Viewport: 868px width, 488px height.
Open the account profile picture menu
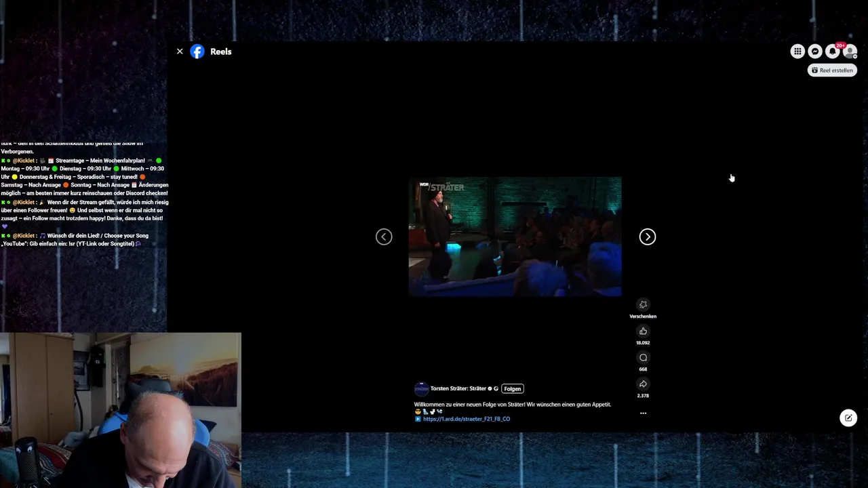coord(850,52)
